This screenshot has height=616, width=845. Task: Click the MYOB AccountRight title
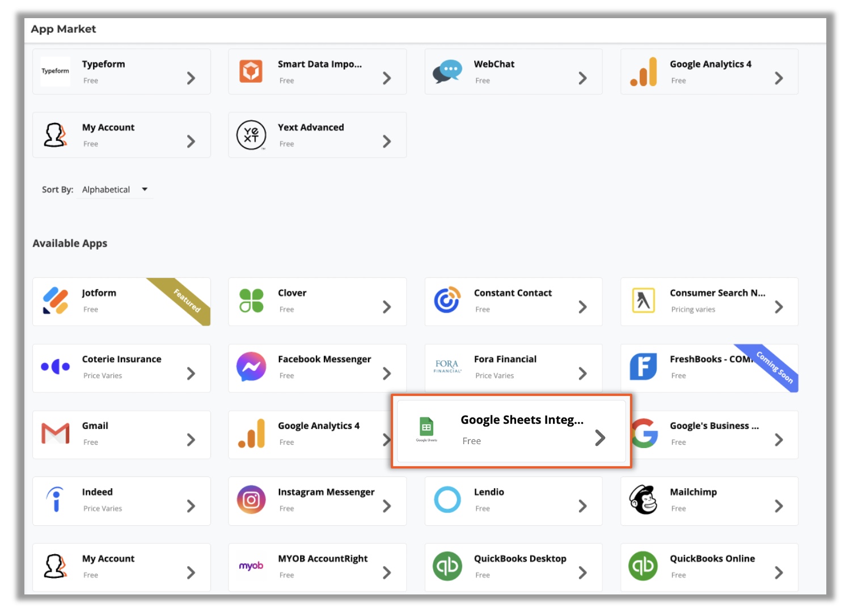click(x=323, y=559)
